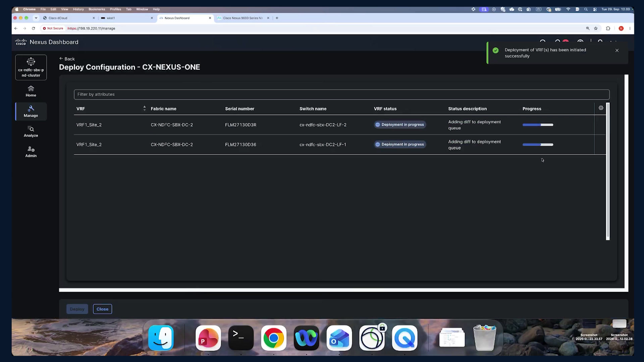Click the cx-ndfc-sbx-p nd-cluster selector
The width and height of the screenshot is (644, 362).
(x=31, y=67)
